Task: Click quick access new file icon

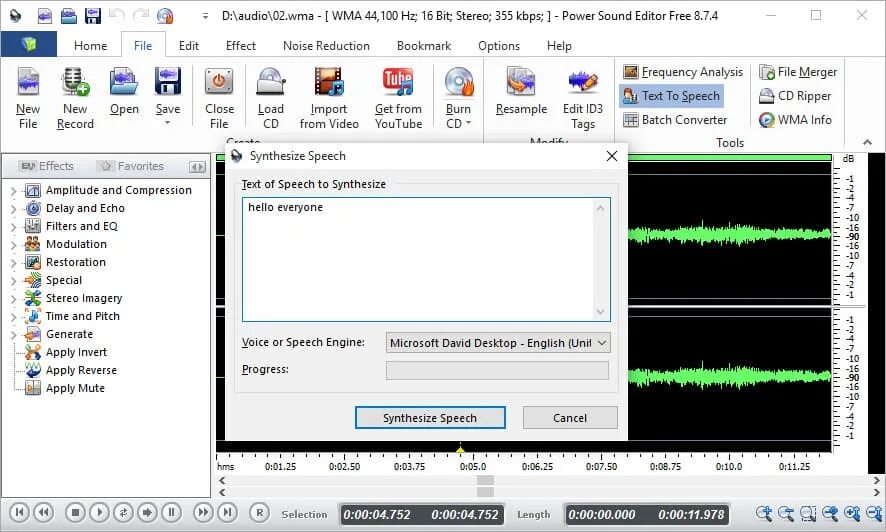Action: click(44, 16)
